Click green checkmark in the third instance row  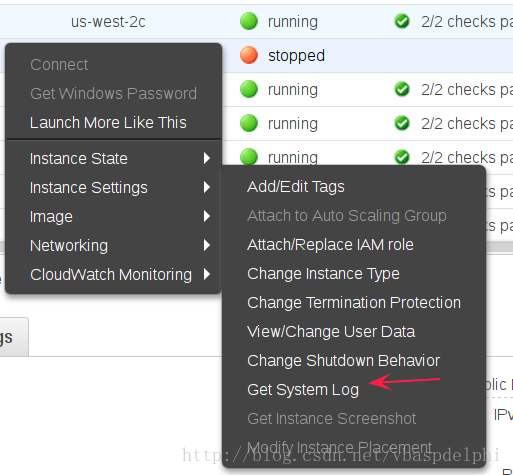(x=402, y=89)
